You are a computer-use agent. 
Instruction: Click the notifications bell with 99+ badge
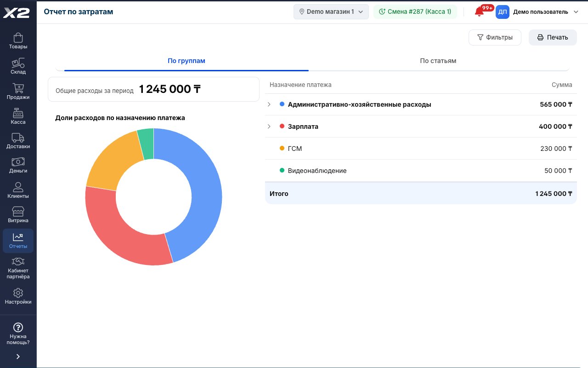(x=480, y=12)
